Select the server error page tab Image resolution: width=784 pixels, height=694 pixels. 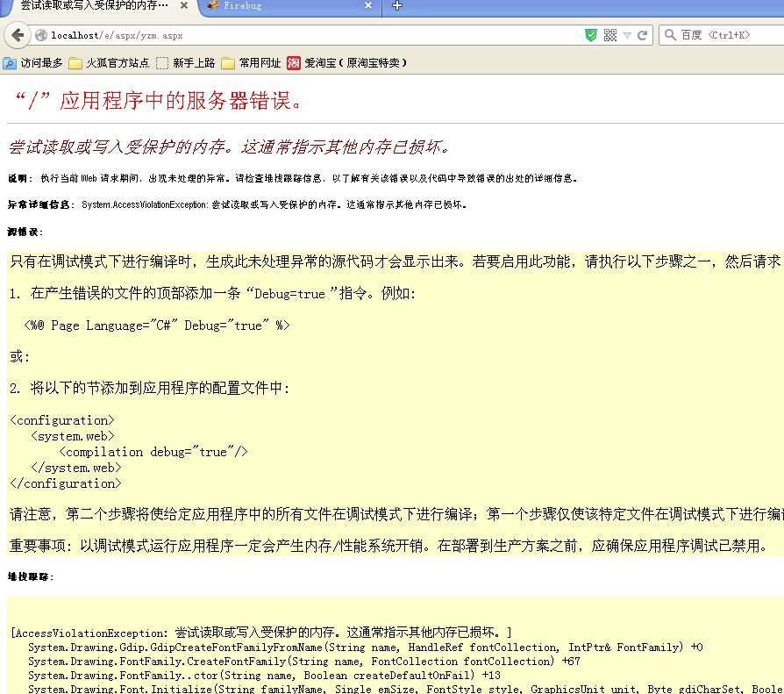point(92,6)
